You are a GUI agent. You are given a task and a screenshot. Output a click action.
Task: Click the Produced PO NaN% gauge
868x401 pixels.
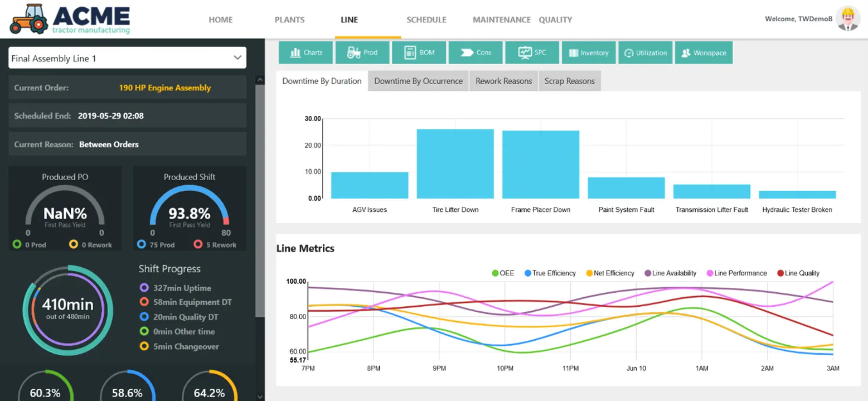(x=65, y=206)
